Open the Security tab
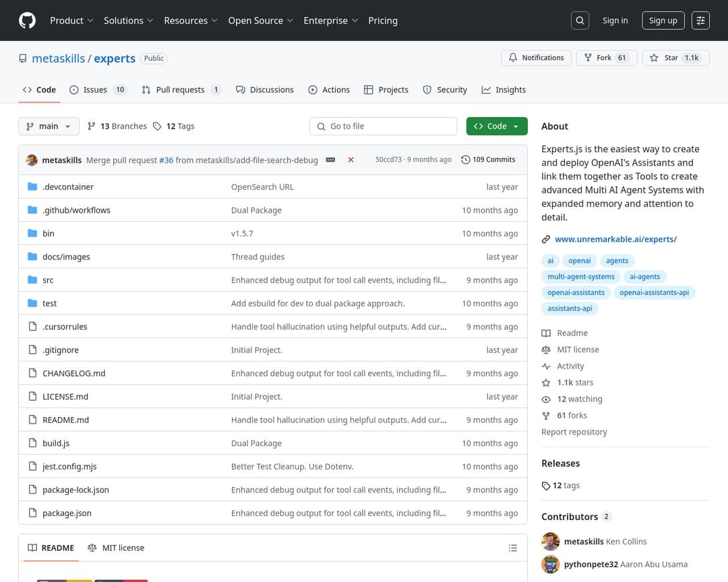 [x=445, y=90]
